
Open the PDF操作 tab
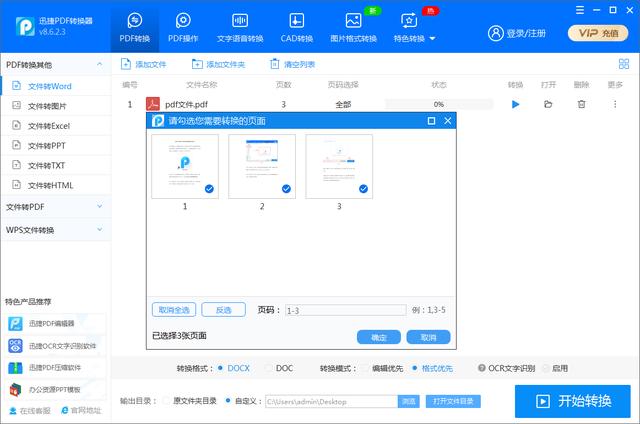[x=183, y=28]
